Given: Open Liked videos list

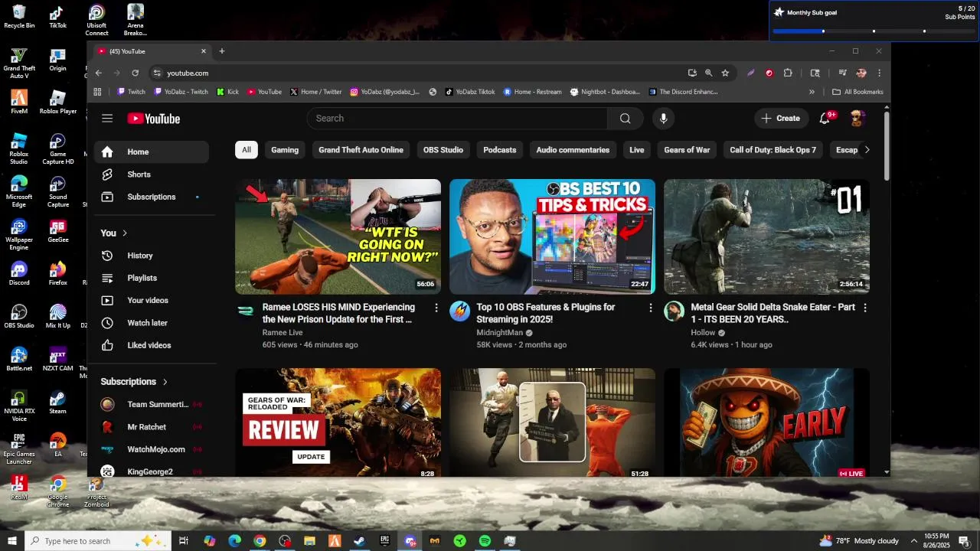Looking at the screenshot, I should click(152, 345).
